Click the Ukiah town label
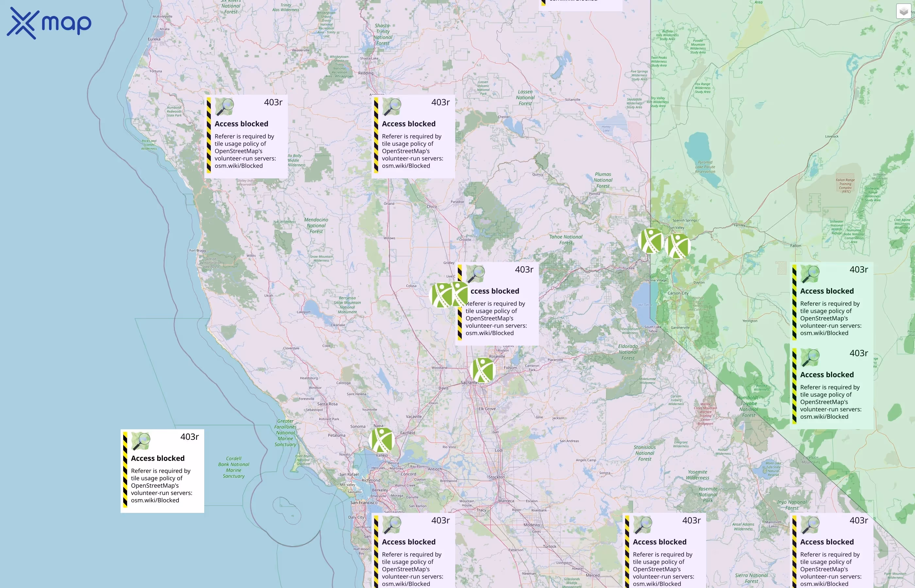The width and height of the screenshot is (915, 588). (269, 296)
